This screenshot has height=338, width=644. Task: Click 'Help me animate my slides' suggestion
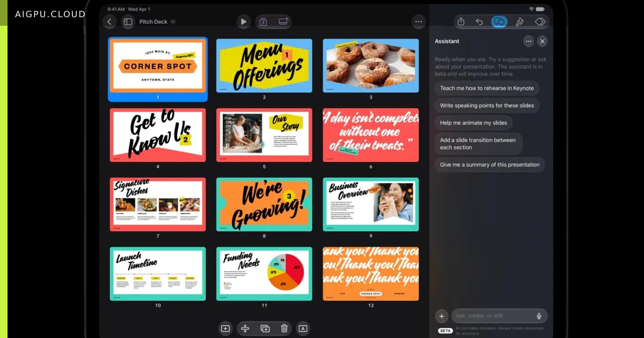pos(473,123)
